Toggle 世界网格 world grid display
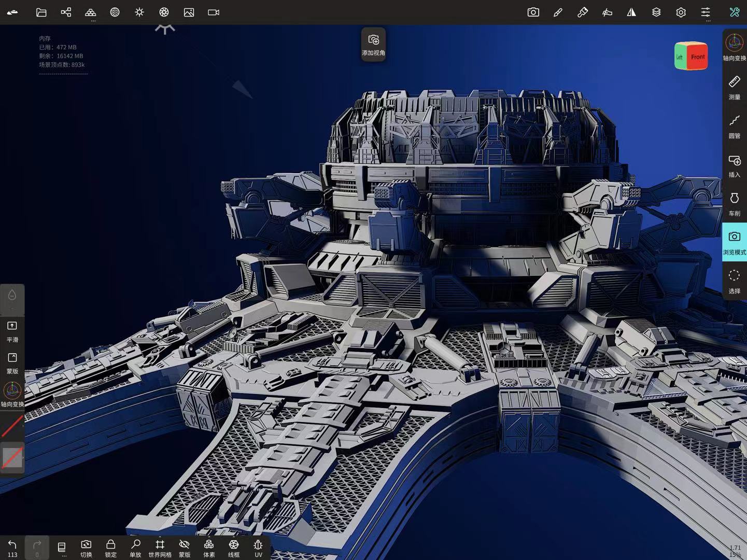This screenshot has height=560, width=747. click(160, 547)
